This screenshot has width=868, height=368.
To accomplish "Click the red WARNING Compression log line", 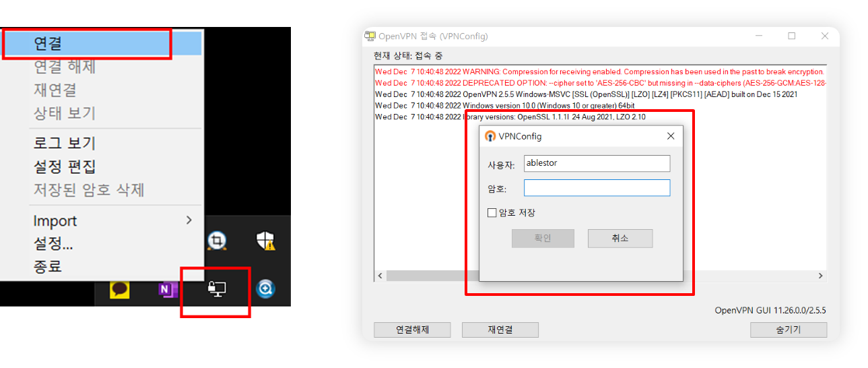I will coord(599,71).
